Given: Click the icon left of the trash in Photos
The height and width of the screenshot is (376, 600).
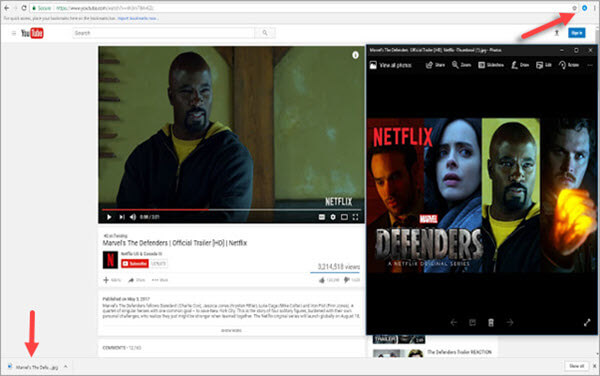Looking at the screenshot, I should tap(473, 322).
